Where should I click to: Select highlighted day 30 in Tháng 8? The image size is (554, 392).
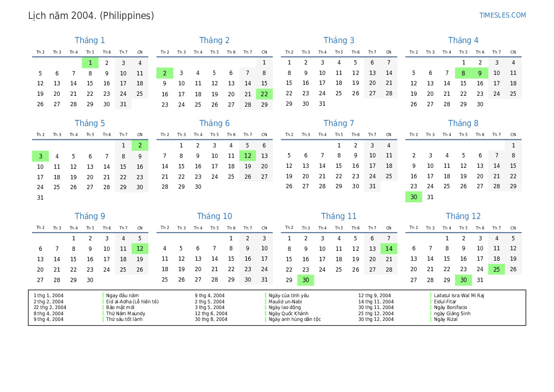coord(414,197)
